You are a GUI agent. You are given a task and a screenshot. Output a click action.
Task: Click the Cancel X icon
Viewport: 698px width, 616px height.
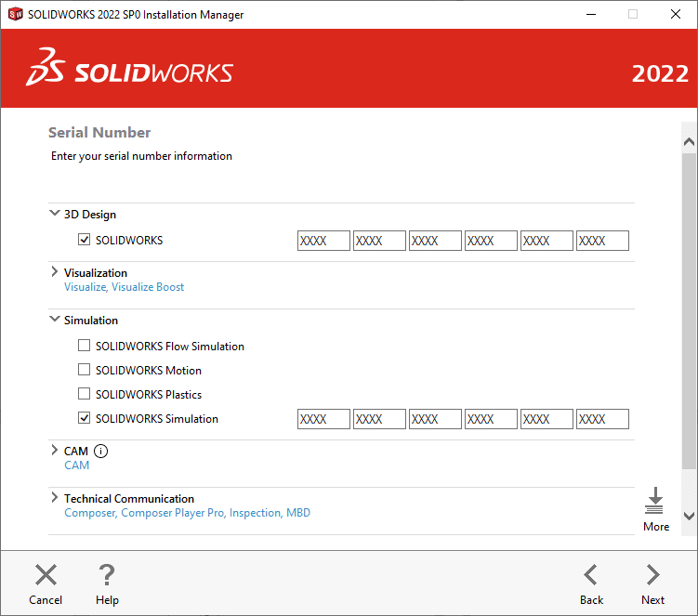pyautogui.click(x=46, y=575)
